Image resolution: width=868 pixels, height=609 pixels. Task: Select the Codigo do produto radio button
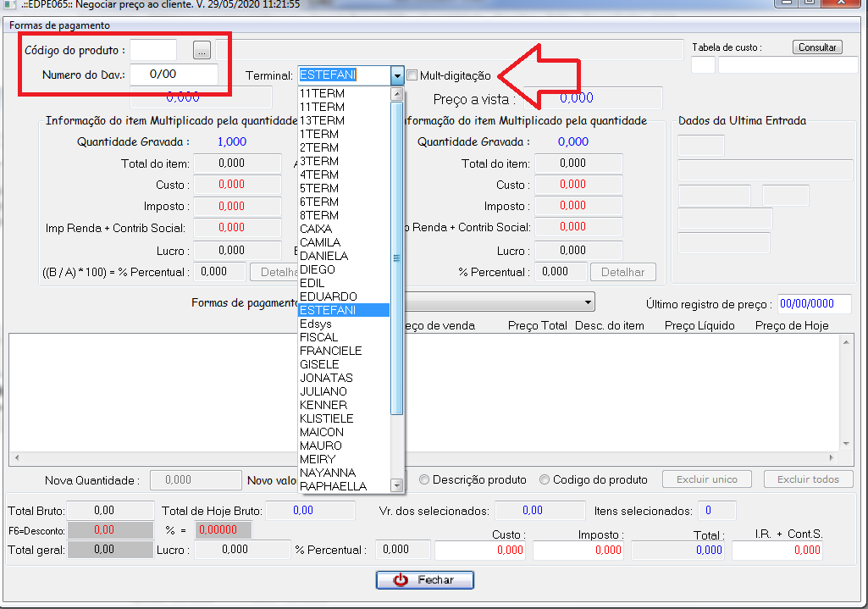pyautogui.click(x=545, y=479)
